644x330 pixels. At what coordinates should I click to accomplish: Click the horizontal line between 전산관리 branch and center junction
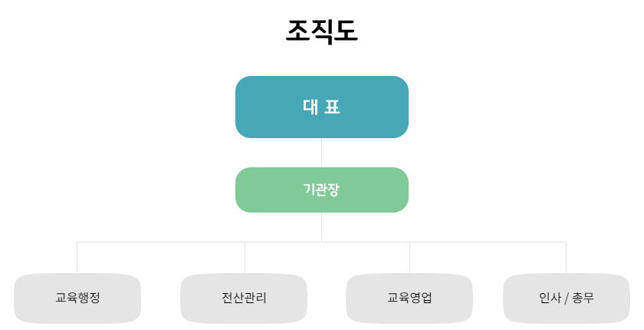point(284,242)
